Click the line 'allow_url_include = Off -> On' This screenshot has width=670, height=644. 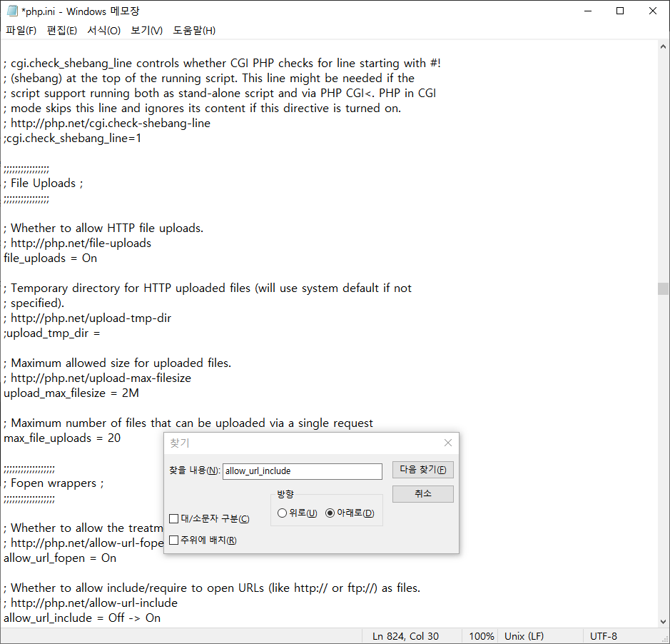(82, 618)
